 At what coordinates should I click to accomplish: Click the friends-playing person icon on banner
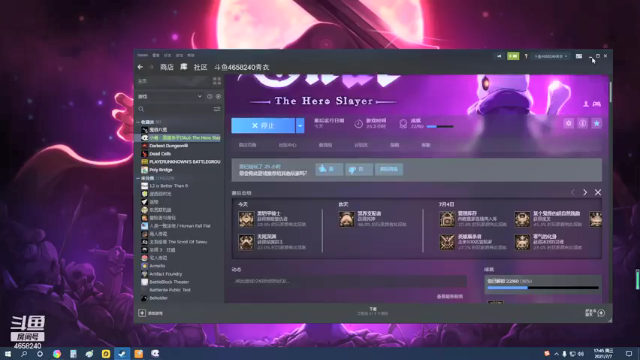tap(586, 104)
